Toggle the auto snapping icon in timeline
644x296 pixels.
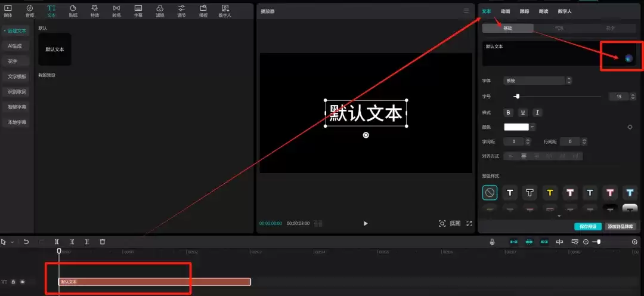pyautogui.click(x=529, y=242)
